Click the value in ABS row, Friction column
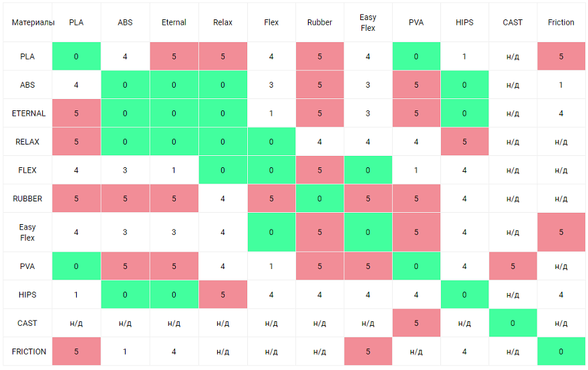 click(x=561, y=85)
